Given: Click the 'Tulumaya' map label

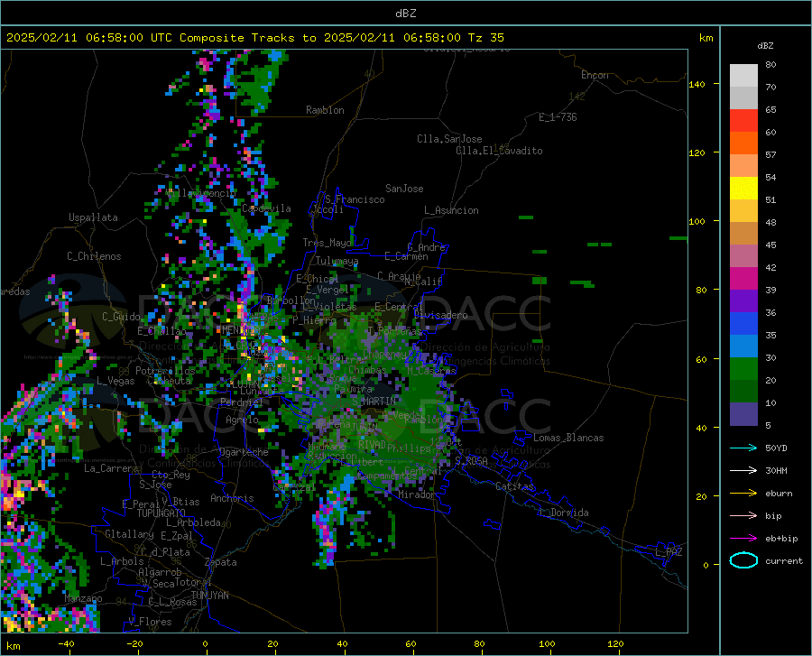Looking at the screenshot, I should tap(337, 261).
